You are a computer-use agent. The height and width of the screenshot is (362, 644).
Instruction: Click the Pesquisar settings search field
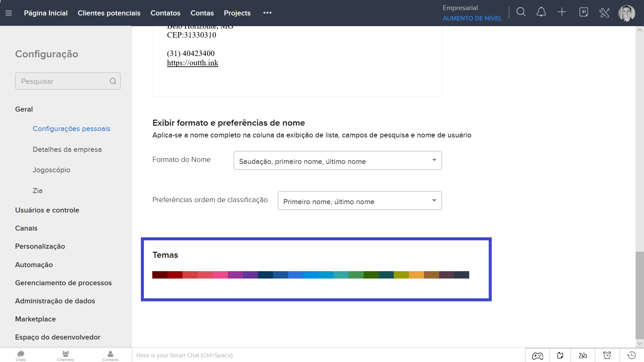point(64,81)
